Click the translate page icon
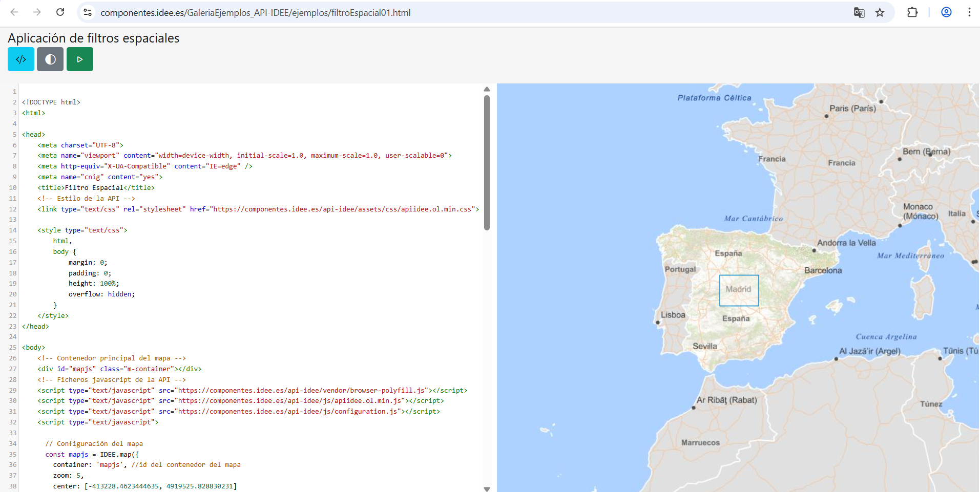Viewport: 980px width, 492px height. [x=859, y=12]
